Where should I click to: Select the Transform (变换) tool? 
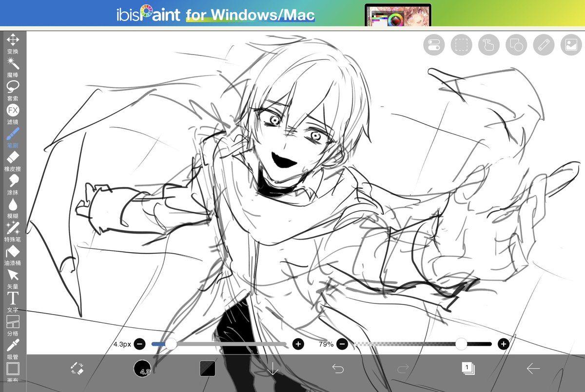[13, 43]
